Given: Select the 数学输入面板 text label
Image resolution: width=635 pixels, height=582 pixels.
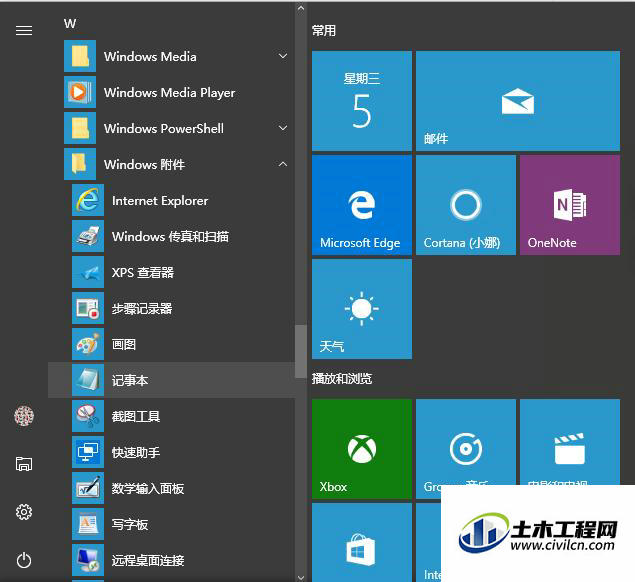Looking at the screenshot, I should pyautogui.click(x=148, y=488).
